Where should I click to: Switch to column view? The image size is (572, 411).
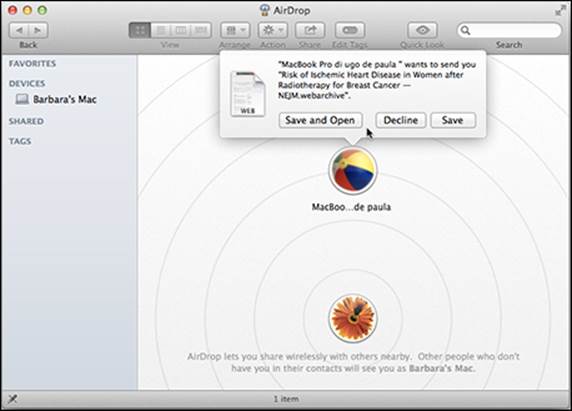coord(181,30)
